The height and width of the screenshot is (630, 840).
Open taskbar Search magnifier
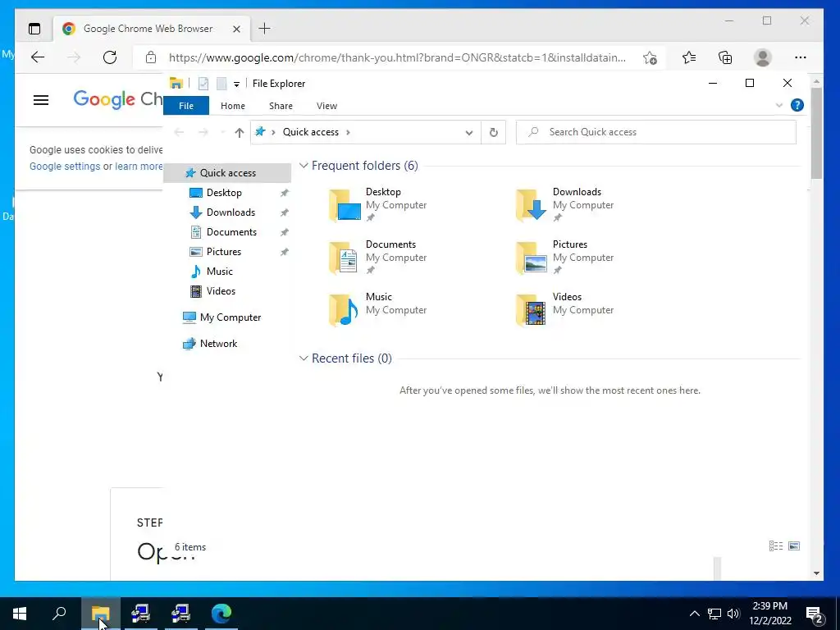tap(59, 614)
